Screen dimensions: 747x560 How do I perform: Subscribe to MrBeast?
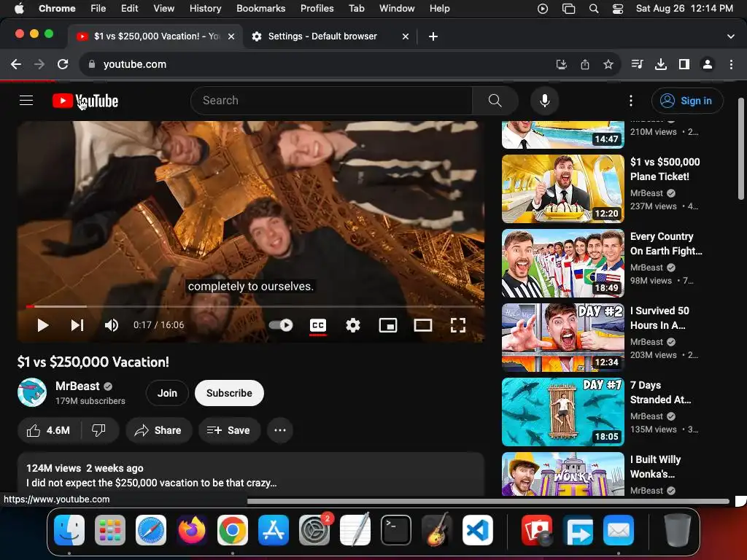tap(229, 393)
